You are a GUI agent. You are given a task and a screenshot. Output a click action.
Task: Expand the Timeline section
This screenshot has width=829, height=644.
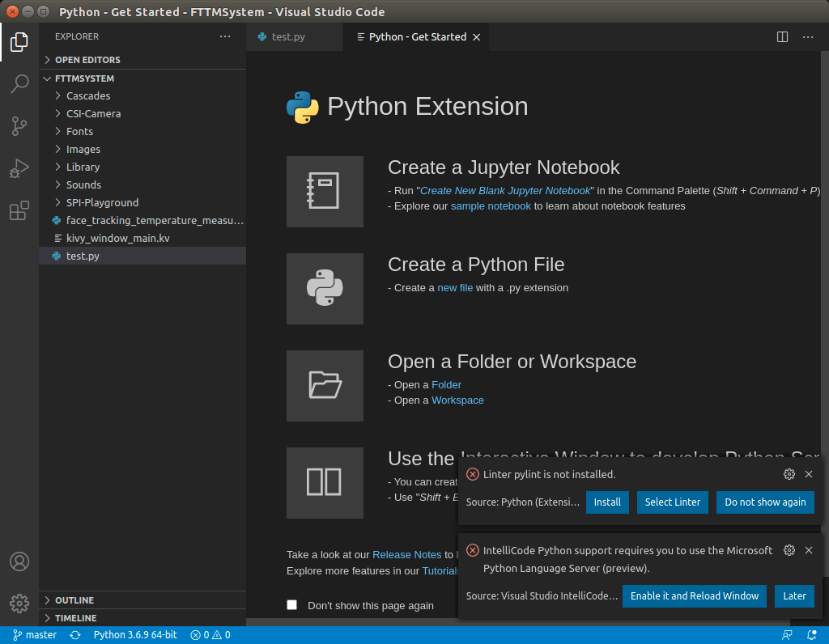click(142, 618)
